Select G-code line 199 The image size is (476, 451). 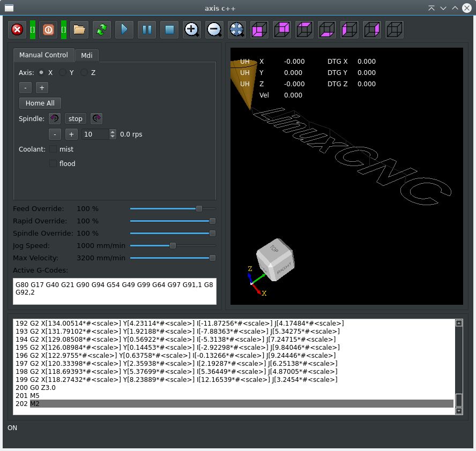click(234, 379)
